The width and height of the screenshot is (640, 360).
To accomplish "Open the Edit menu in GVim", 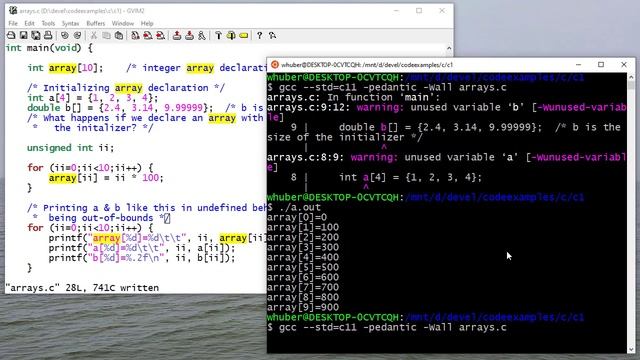I will point(29,23).
